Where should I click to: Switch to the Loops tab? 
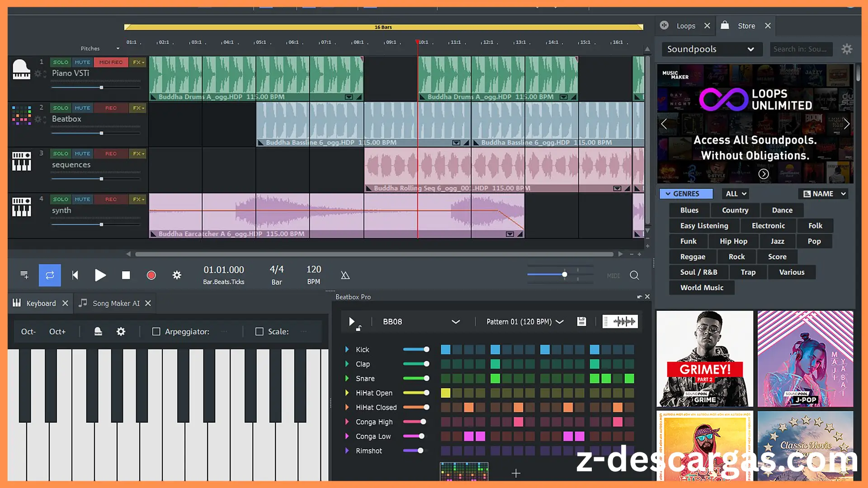coord(685,26)
